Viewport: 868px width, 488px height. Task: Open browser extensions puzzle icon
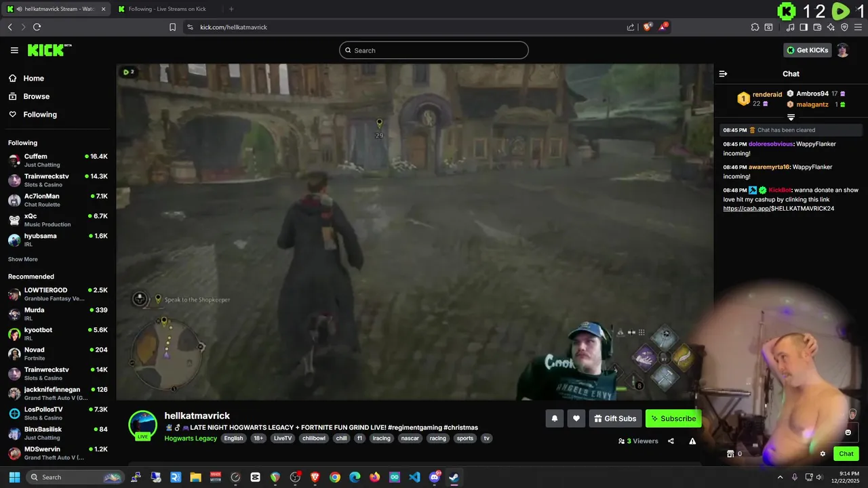pos(755,27)
